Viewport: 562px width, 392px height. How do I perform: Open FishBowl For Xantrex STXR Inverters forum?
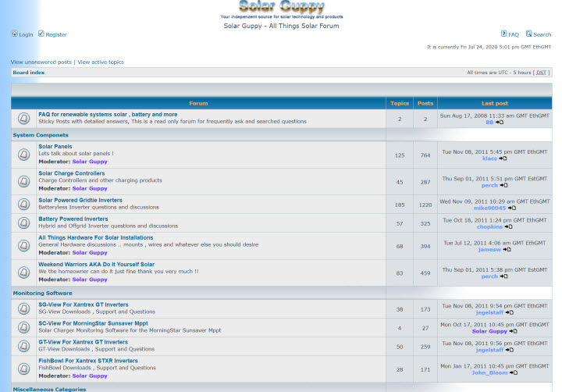88,361
